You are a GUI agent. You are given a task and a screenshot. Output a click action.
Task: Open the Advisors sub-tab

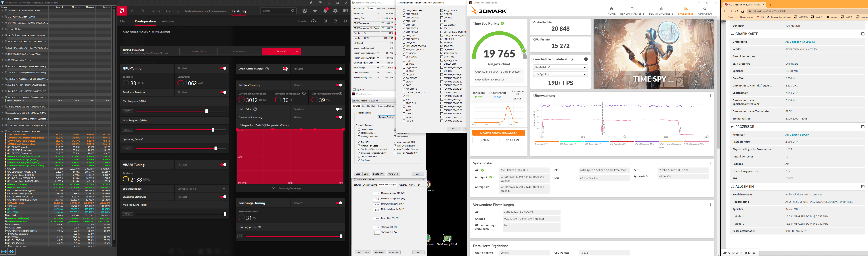(168, 21)
